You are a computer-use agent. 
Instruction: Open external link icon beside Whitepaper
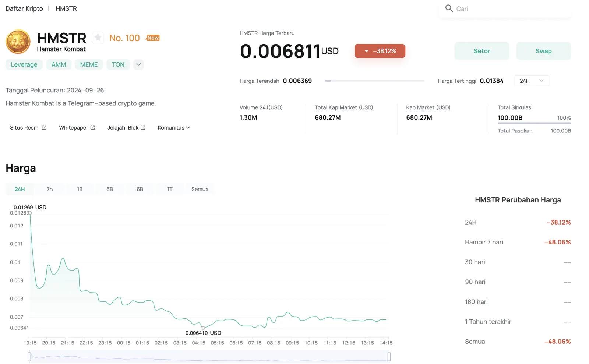(93, 128)
